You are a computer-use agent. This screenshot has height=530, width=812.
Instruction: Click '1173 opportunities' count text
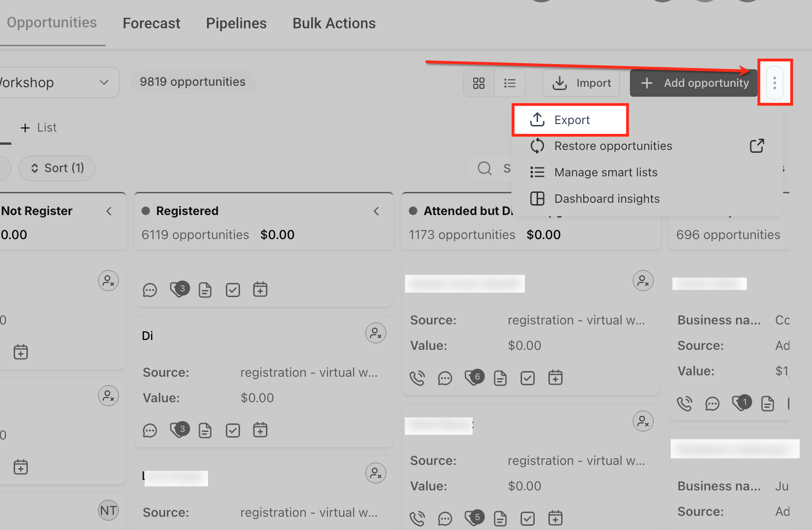pyautogui.click(x=462, y=235)
